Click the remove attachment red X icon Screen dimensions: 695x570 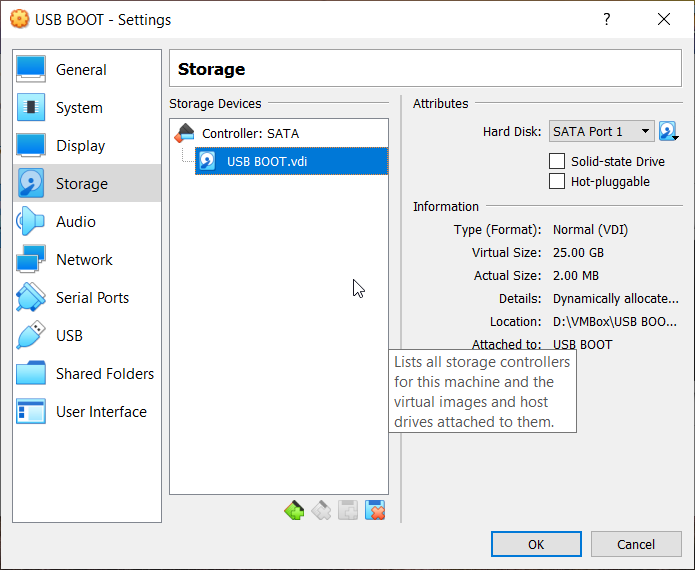tap(375, 511)
